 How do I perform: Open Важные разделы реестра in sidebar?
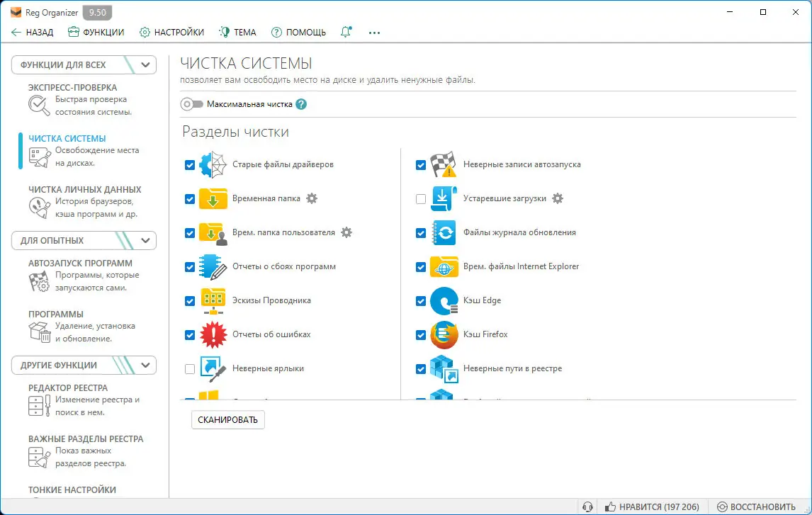point(86,451)
